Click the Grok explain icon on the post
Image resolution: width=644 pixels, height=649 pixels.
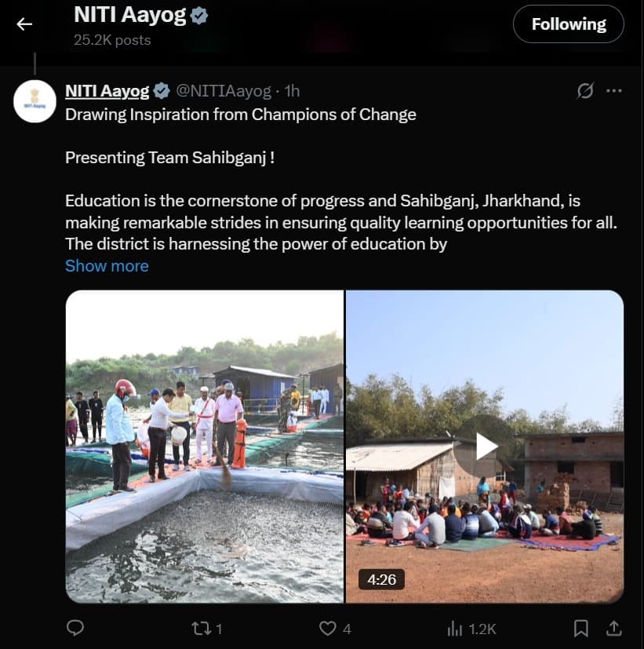coord(585,91)
